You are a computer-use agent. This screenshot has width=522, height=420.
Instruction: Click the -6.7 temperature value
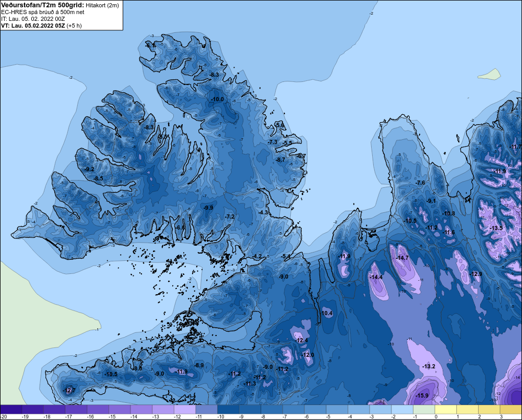(301, 156)
